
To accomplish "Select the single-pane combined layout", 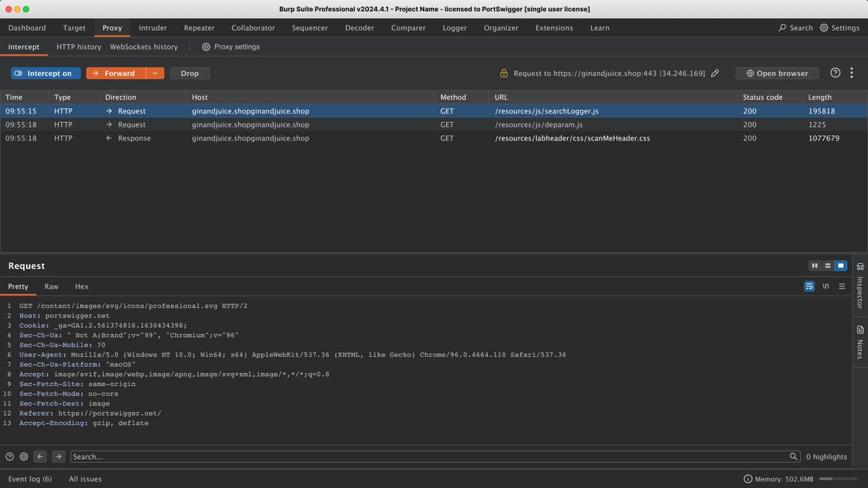I will [x=841, y=266].
